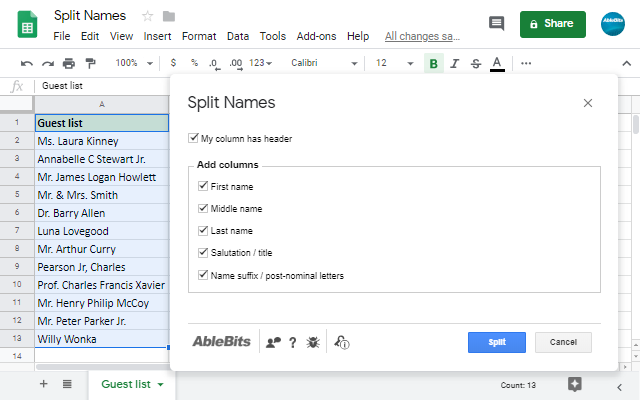Image resolution: width=640 pixels, height=400 pixels.
Task: Toggle italic formatting
Action: 454,64
